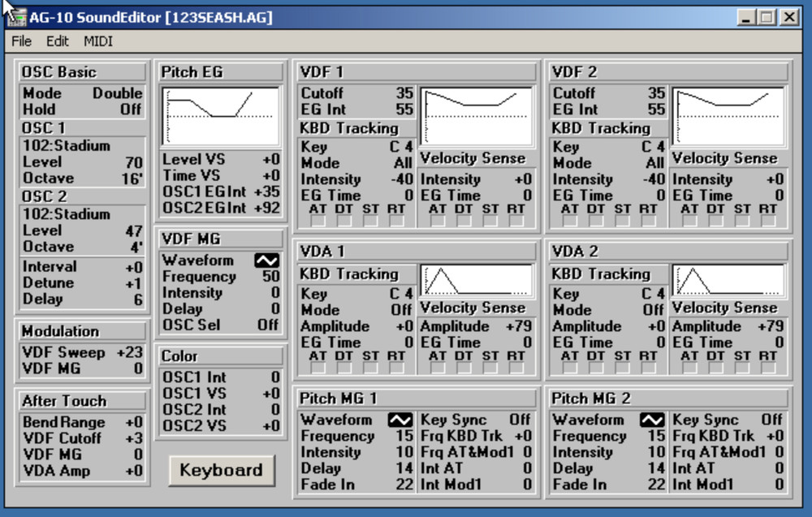Click the VDF MG waveform icon

tap(266, 261)
